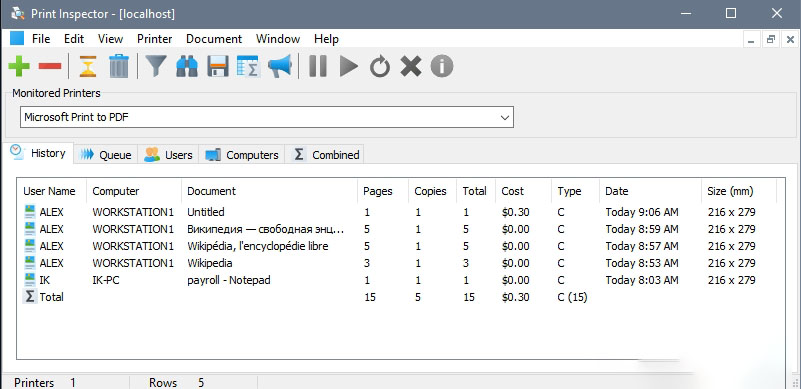Click the binoculars find icon
This screenshot has width=801, height=389.
click(x=187, y=66)
